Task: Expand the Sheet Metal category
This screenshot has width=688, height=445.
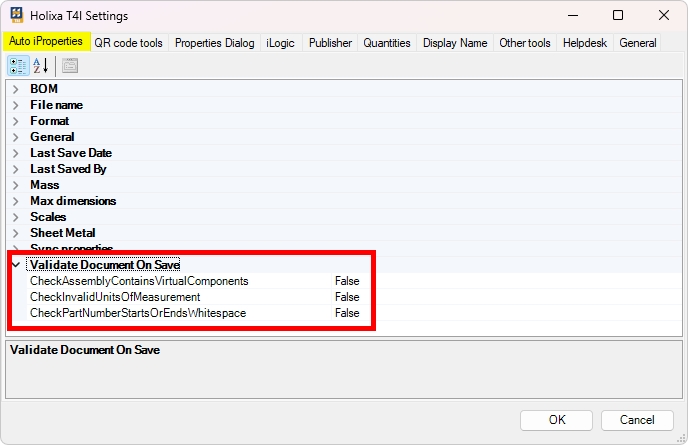Action: [16, 233]
